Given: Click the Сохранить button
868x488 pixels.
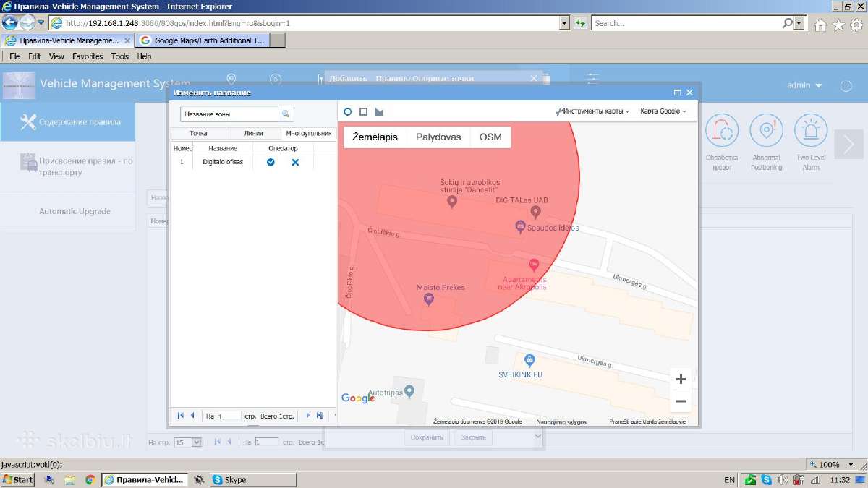Looking at the screenshot, I should point(427,437).
